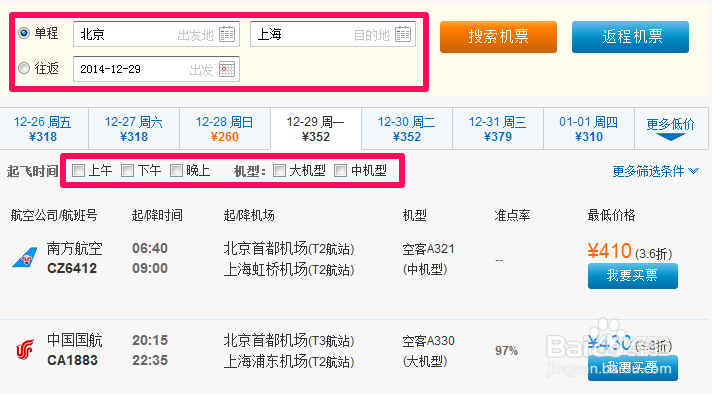Click 空客A321 aircraft type text
This screenshot has width=712, height=394.
428,249
